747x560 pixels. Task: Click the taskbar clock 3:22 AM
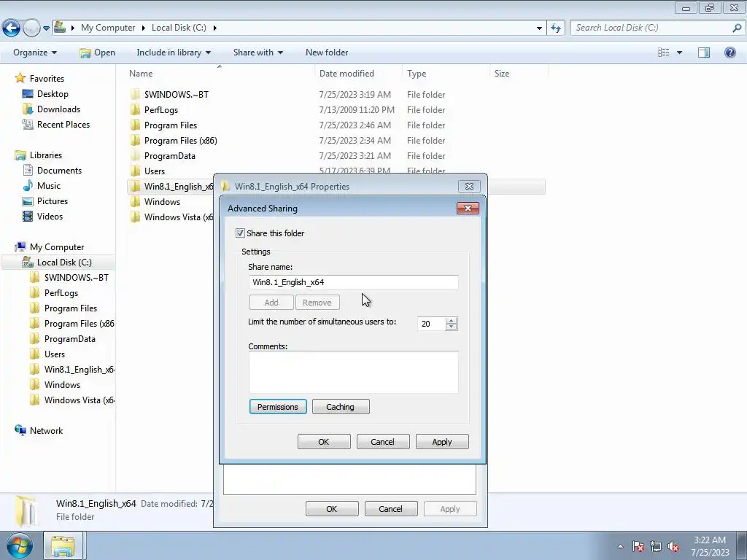(710, 540)
